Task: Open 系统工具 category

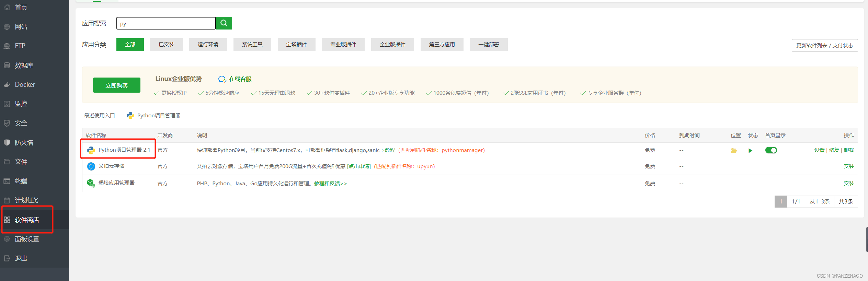Action: [x=252, y=45]
